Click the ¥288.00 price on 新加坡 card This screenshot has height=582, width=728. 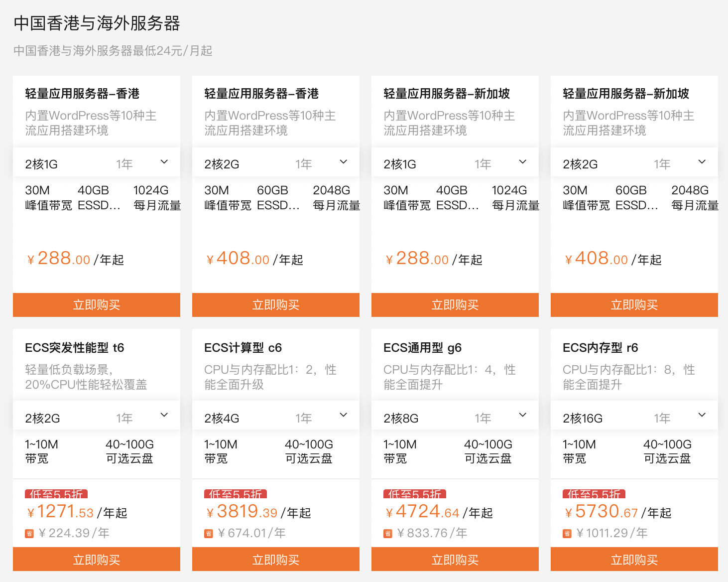tap(417, 259)
